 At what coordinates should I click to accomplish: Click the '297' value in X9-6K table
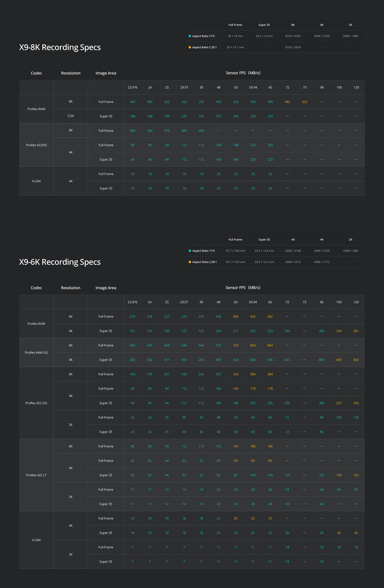point(339,403)
